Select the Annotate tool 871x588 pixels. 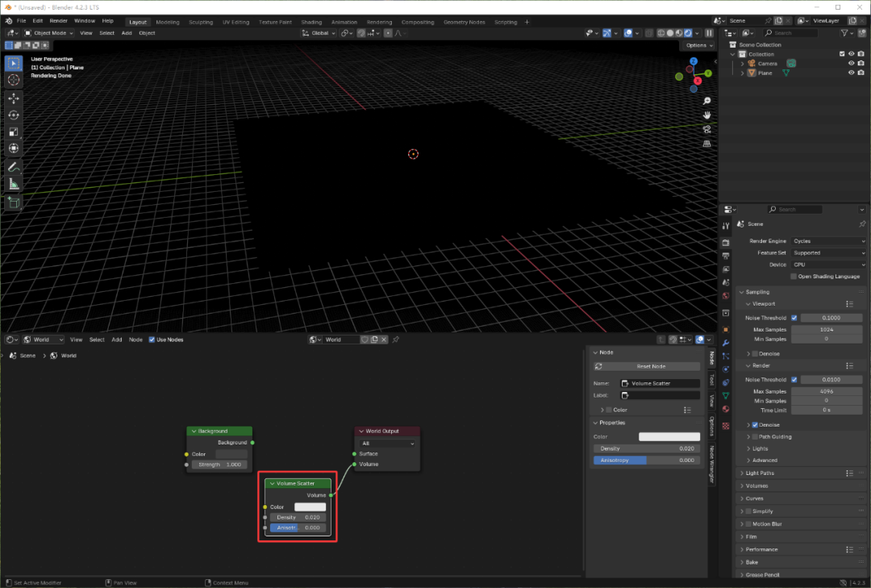14,167
